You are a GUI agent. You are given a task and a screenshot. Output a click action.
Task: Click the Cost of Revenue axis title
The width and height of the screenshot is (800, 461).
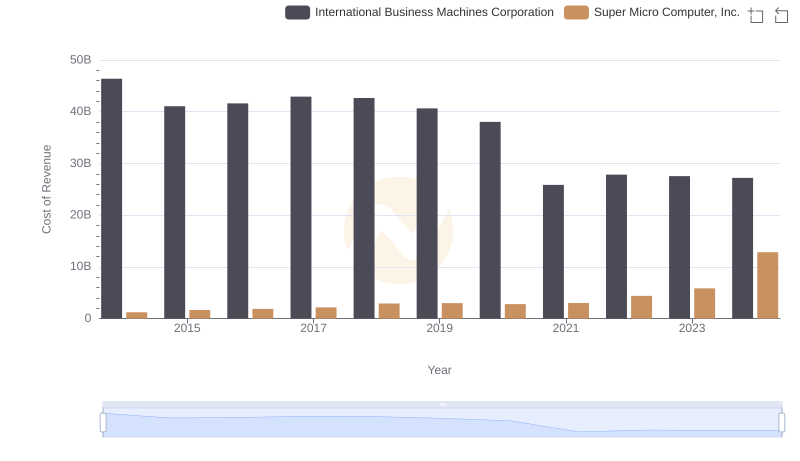[46, 189]
